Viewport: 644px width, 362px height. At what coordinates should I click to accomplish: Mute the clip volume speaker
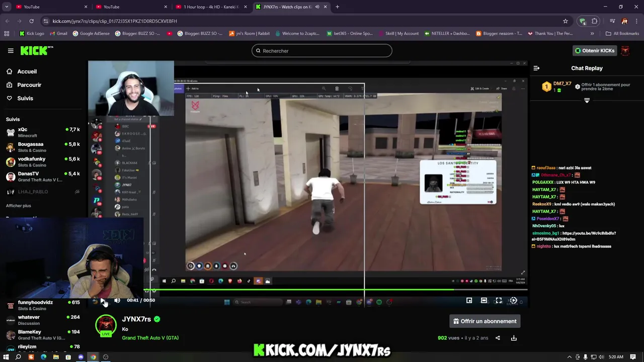coord(117,300)
